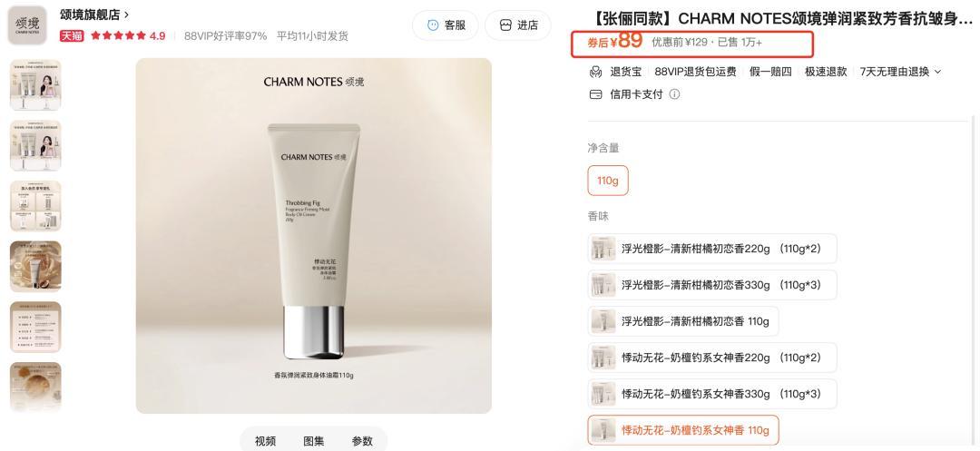Click the customer service smiley icon
Viewport: 980px width, 451px height.
(x=433, y=25)
